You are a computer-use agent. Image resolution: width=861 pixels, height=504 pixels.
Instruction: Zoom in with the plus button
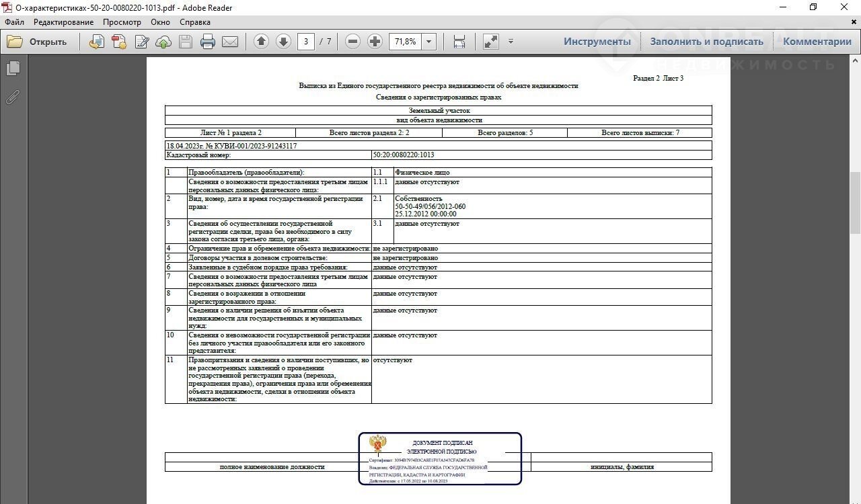[375, 42]
